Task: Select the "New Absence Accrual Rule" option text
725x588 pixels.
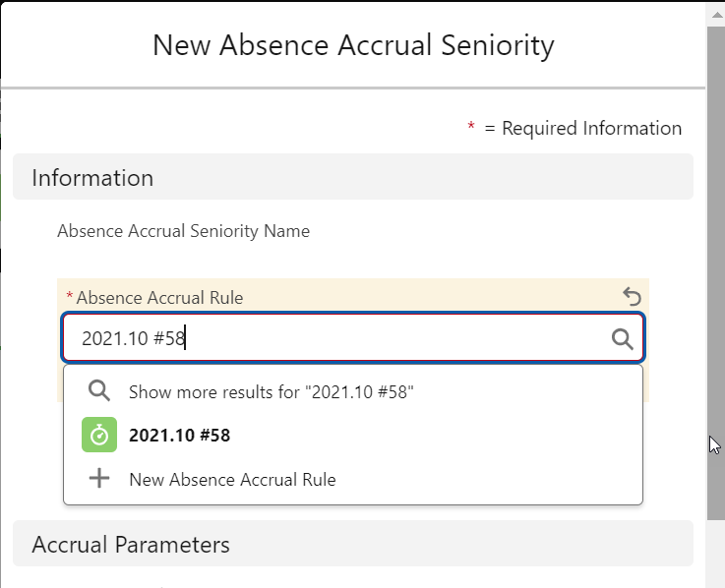Action: click(x=232, y=480)
